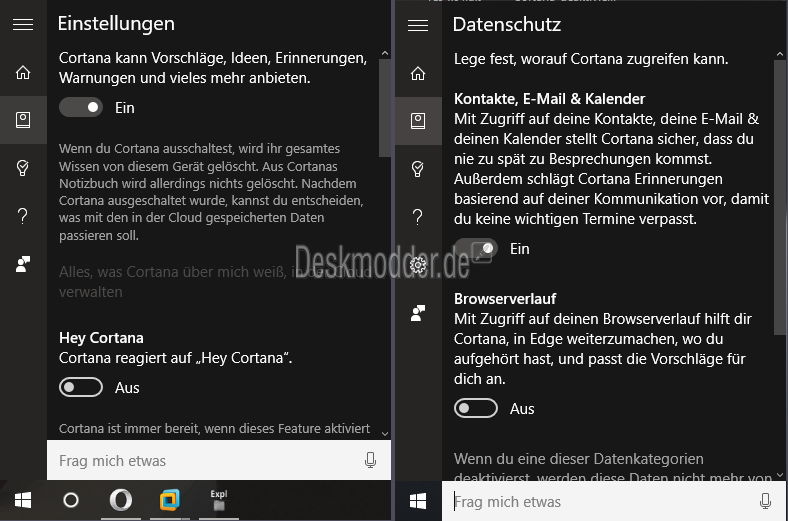Disable Kontakte, E-Mail & Kalender toggle
This screenshot has width=788, height=521.
click(476, 248)
